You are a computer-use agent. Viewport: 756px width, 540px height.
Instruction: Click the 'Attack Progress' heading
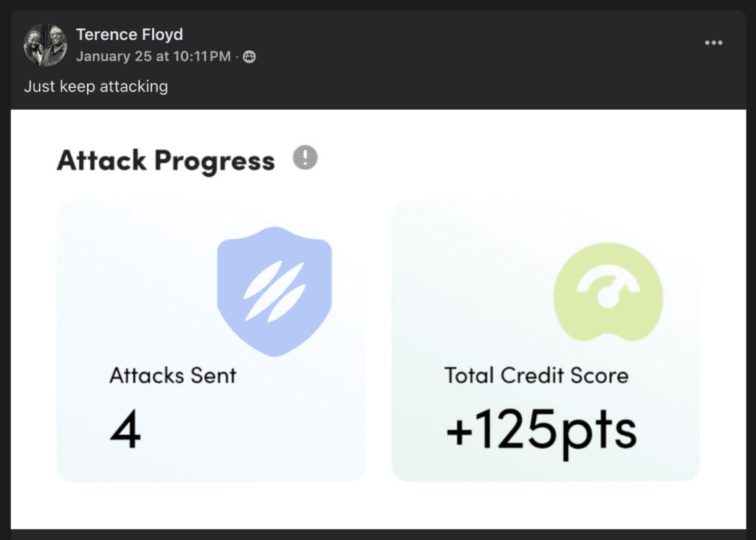click(165, 160)
